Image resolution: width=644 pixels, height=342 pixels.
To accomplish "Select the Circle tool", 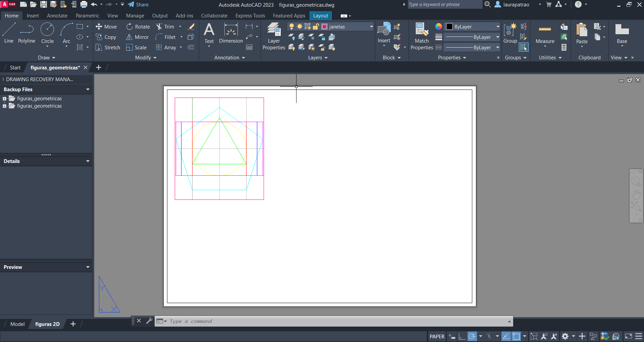I will pos(47,33).
